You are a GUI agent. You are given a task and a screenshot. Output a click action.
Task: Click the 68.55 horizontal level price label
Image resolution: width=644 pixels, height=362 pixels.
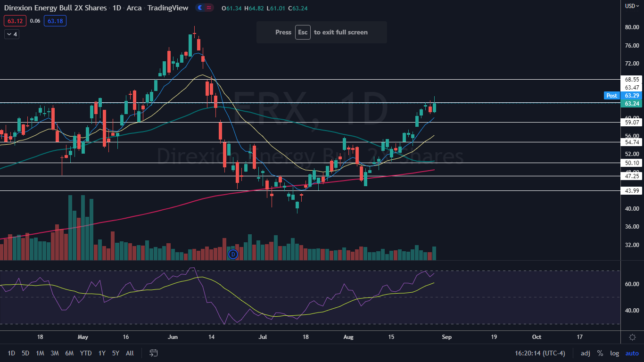pos(632,80)
